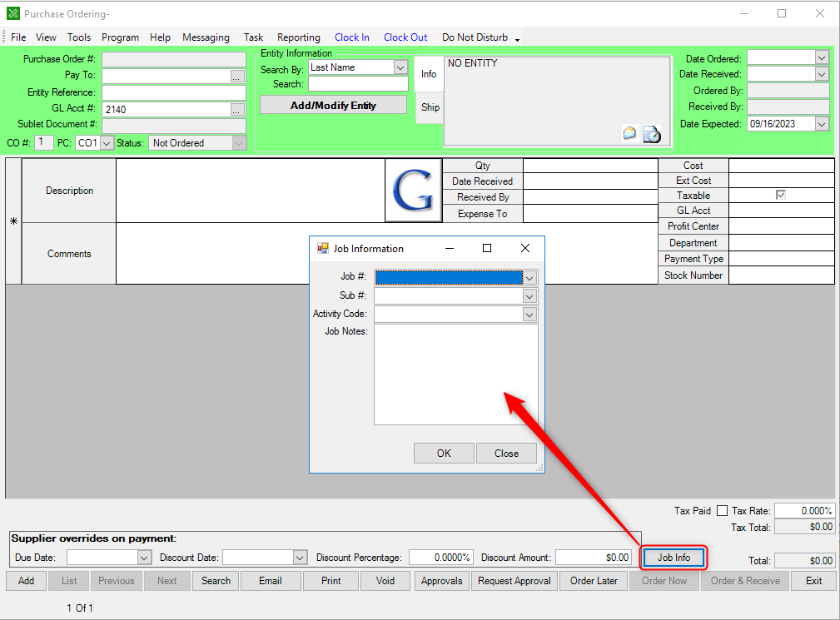
Task: Click the Job Info button
Action: tap(674, 558)
